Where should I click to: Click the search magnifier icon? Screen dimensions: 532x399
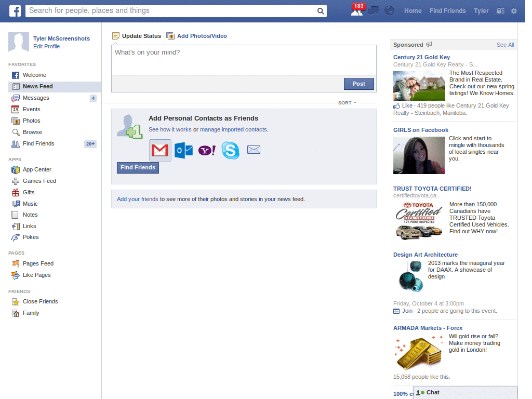[x=320, y=11]
